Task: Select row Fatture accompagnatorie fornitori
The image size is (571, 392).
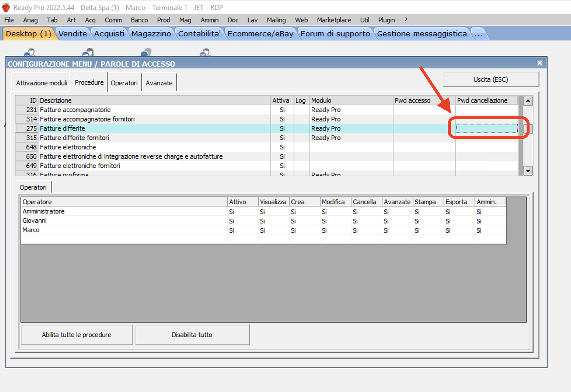Action: click(x=267, y=119)
